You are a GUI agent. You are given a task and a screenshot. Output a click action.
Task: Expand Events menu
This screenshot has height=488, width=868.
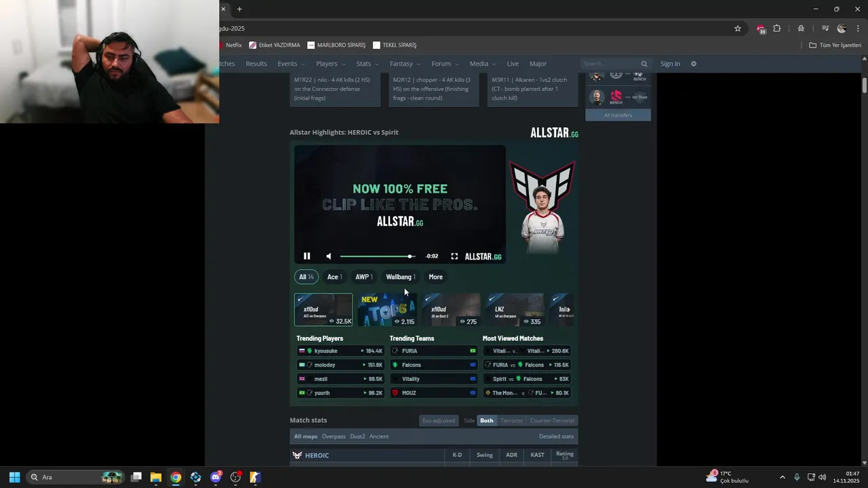(291, 64)
